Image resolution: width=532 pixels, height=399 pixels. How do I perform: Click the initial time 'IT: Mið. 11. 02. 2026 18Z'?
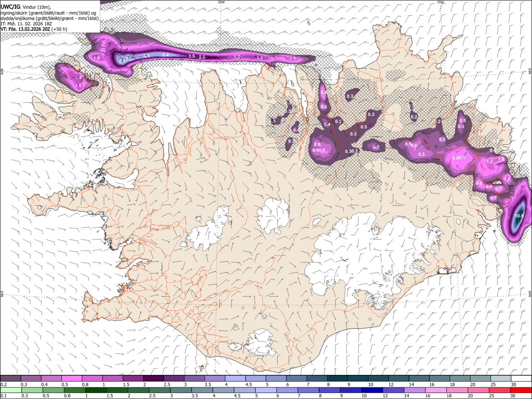[26, 24]
